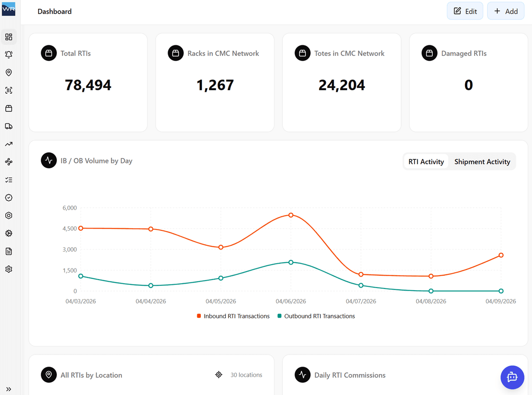Toggle Inbound RTI Transactions legend entry

coord(233,316)
